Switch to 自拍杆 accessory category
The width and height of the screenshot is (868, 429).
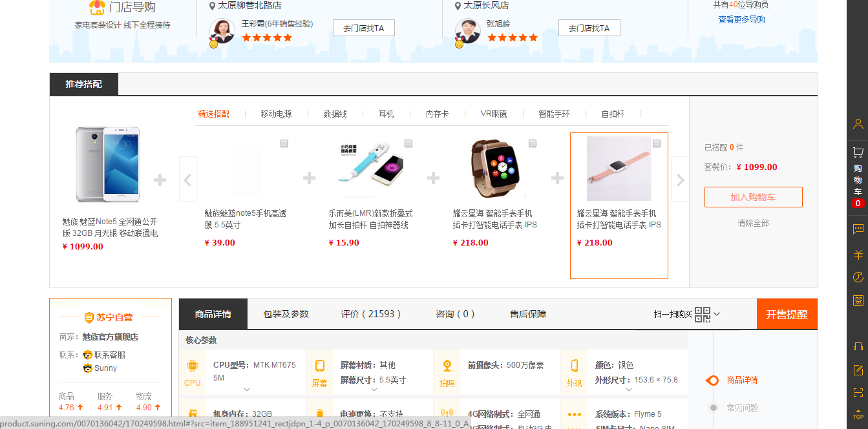point(613,114)
